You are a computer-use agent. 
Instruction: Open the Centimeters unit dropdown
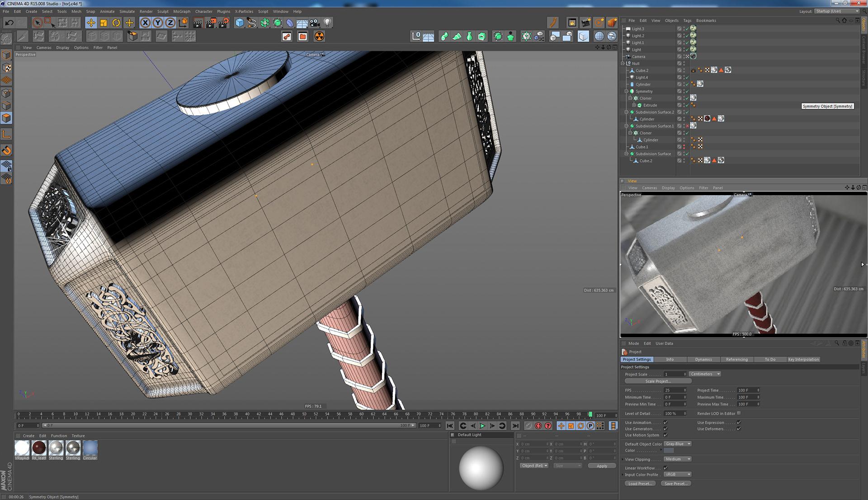tap(705, 374)
